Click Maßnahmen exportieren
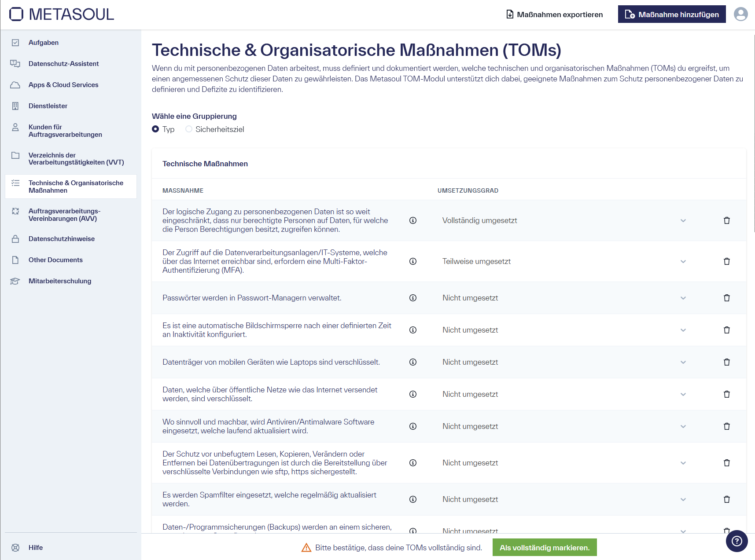This screenshot has width=755, height=560. (x=555, y=14)
